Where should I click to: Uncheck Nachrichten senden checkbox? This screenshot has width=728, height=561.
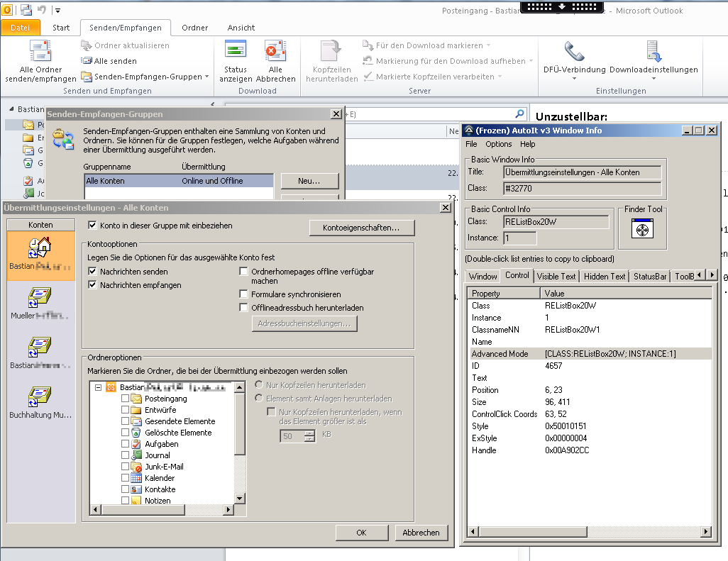[x=92, y=272]
